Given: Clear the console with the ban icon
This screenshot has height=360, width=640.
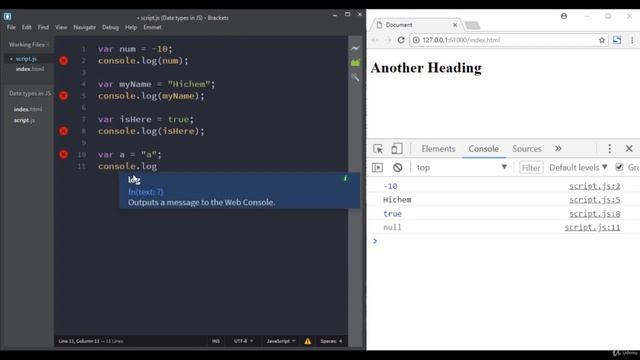Looking at the screenshot, I should click(x=398, y=167).
